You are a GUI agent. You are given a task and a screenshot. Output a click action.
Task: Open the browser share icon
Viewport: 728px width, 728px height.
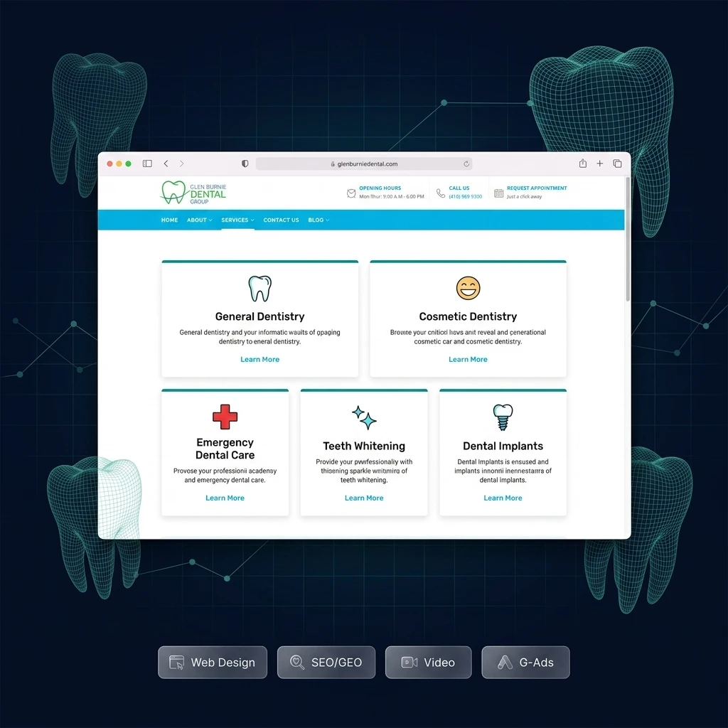(583, 163)
